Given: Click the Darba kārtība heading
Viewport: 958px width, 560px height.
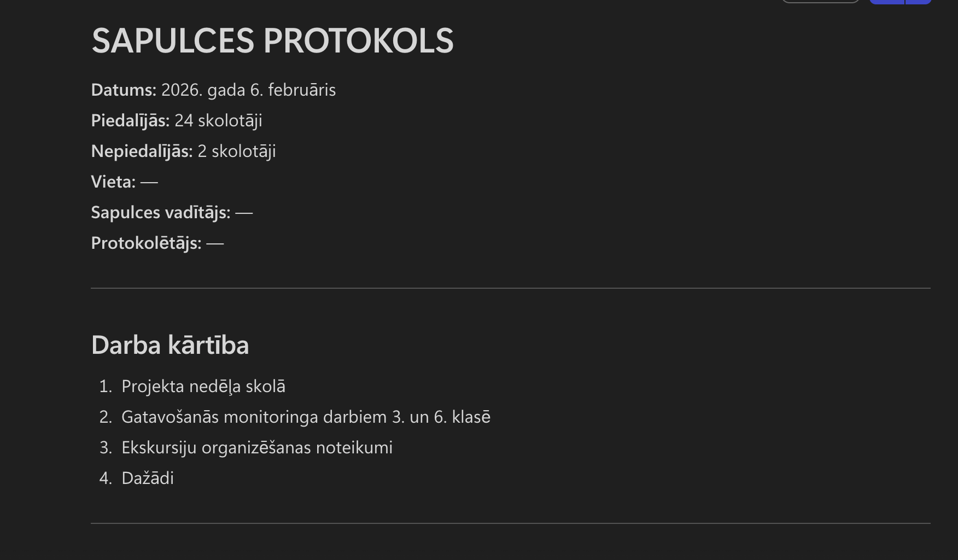Looking at the screenshot, I should [170, 345].
